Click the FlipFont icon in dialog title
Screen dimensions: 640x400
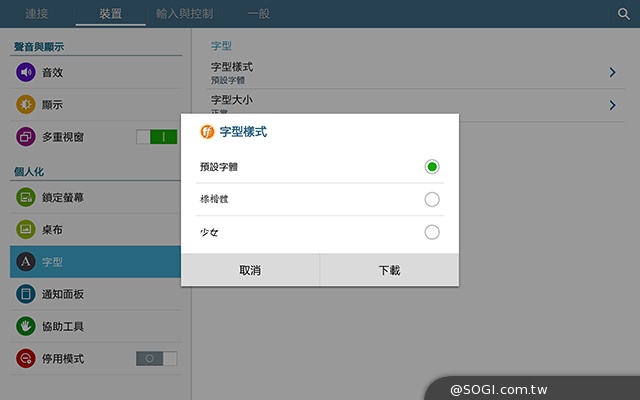(x=207, y=132)
